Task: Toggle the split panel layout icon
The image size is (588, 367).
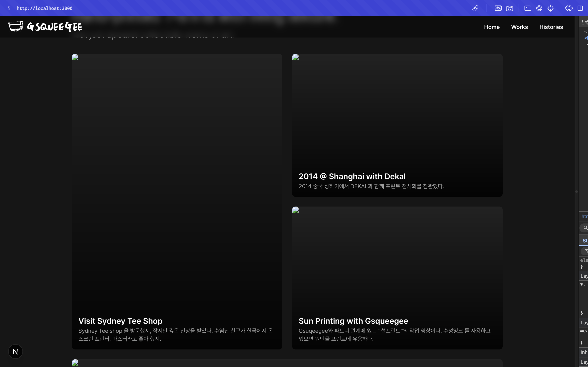Action: tap(580, 8)
